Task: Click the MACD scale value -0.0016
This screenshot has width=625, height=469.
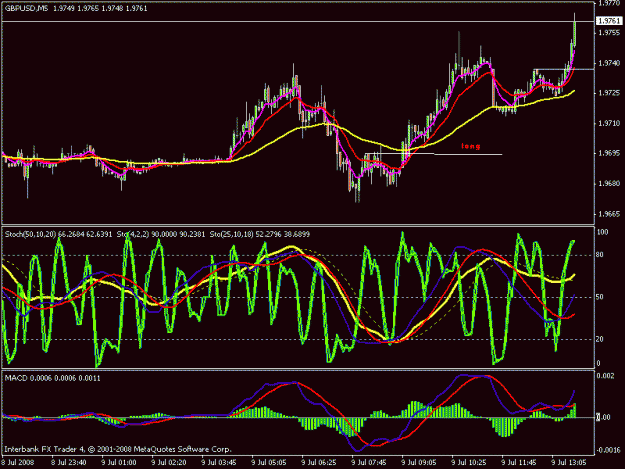Action: 608,450
